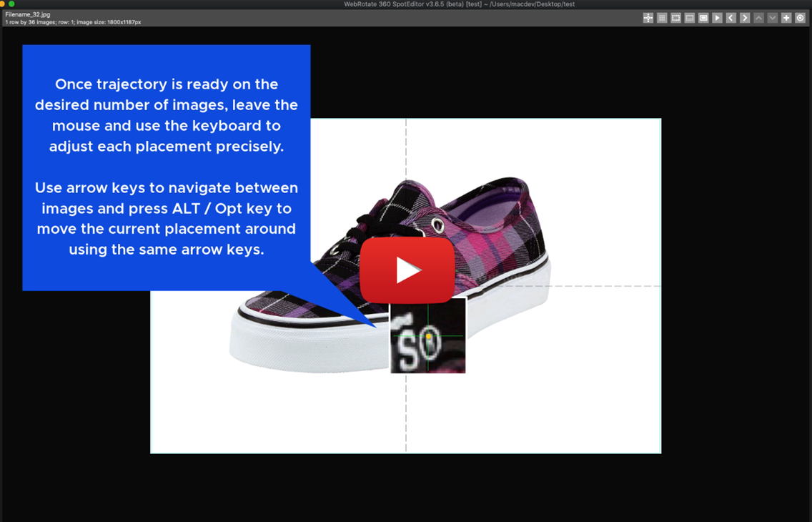
Task: Play the 360 image sequence
Action: 717,18
